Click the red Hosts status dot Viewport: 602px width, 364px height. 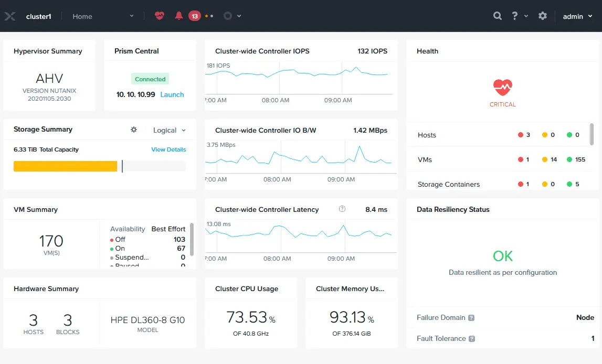pyautogui.click(x=521, y=135)
